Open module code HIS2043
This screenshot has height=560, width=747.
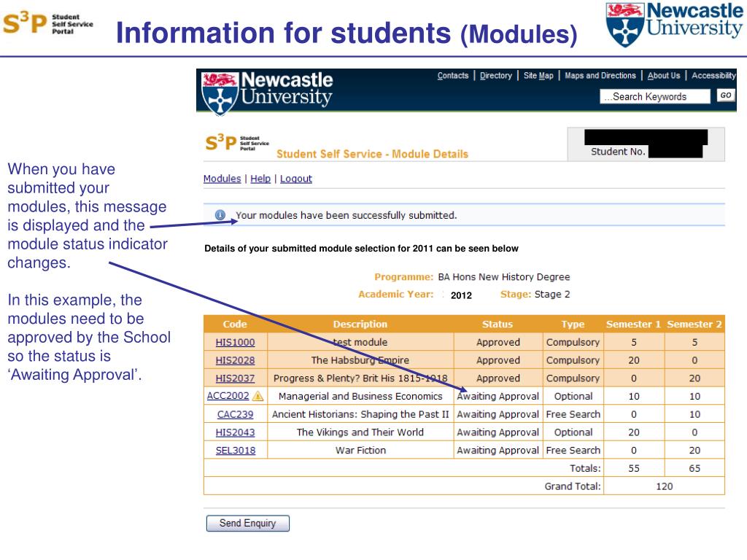pos(235,432)
